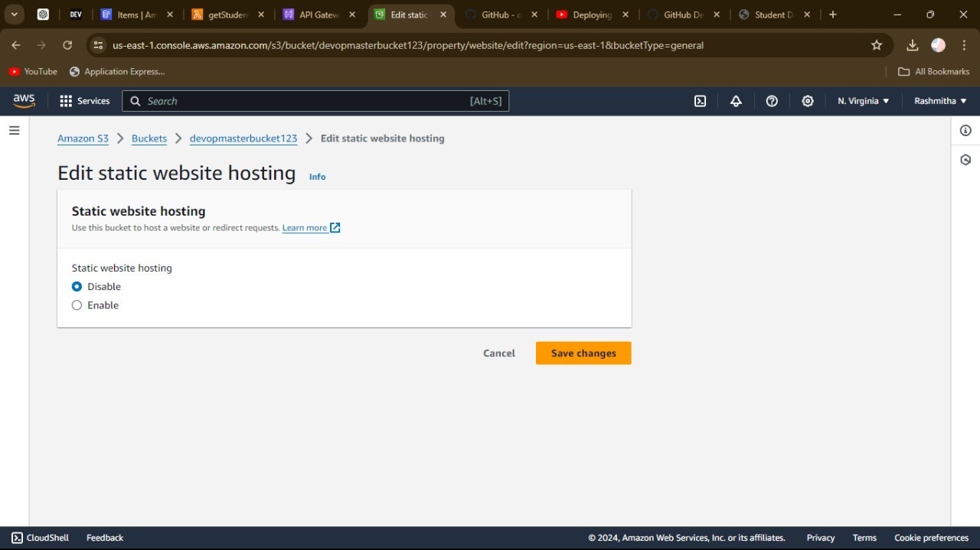Open the browser downloads icon
Image resolution: width=980 pixels, height=550 pixels.
coord(912,45)
